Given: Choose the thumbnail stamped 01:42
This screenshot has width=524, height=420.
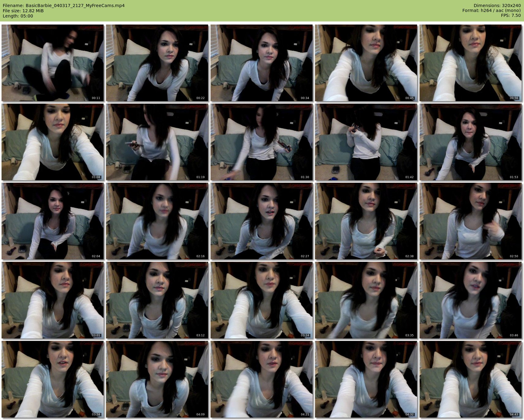Looking at the screenshot, I should (366, 142).
